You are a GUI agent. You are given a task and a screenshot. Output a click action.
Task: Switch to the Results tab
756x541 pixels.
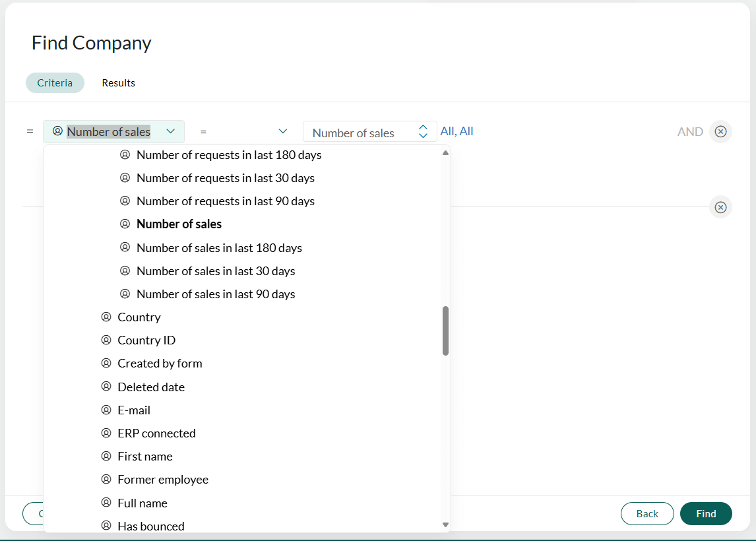click(x=118, y=82)
